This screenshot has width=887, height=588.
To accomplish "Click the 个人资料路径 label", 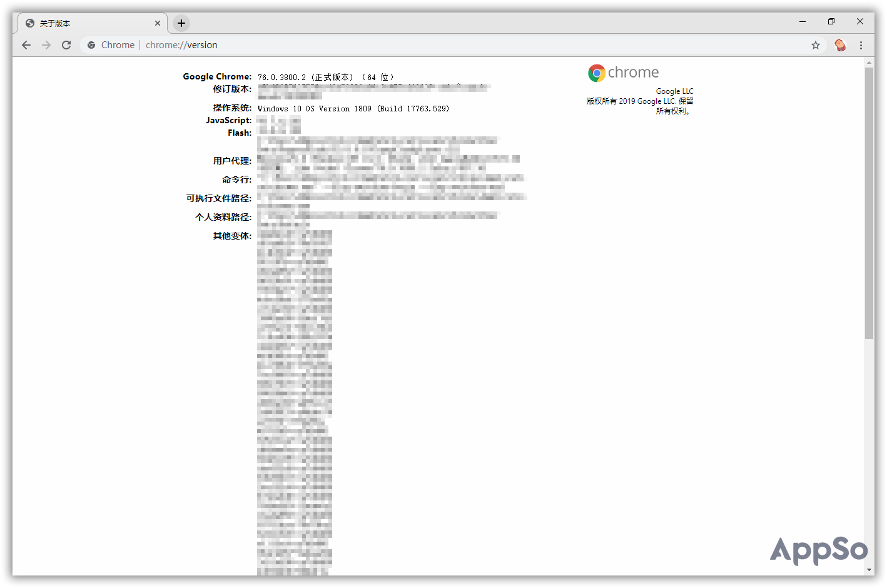I will (x=223, y=217).
